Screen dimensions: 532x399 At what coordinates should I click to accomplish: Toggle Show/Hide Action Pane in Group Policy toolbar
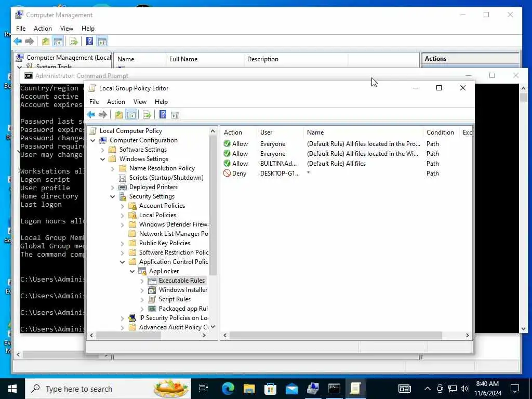pos(175,115)
